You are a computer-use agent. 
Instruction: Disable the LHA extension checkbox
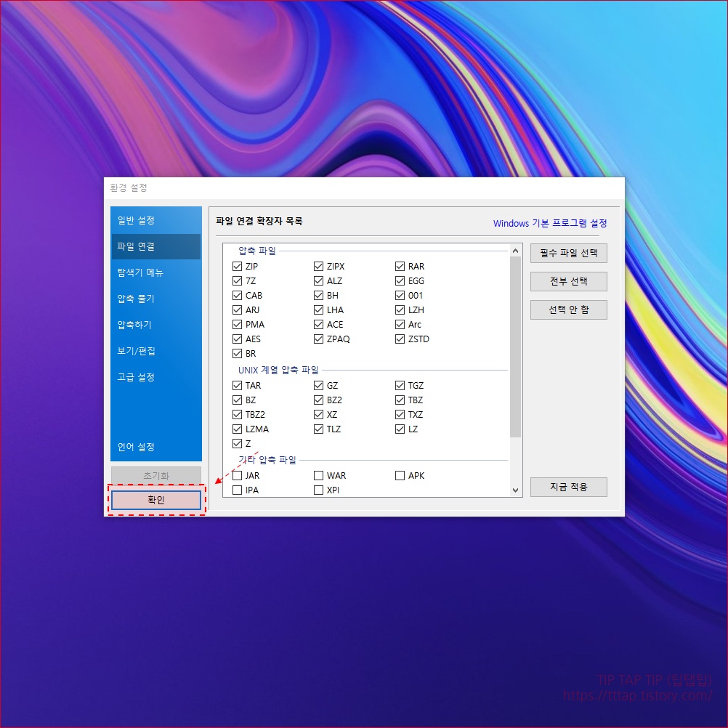[318, 310]
